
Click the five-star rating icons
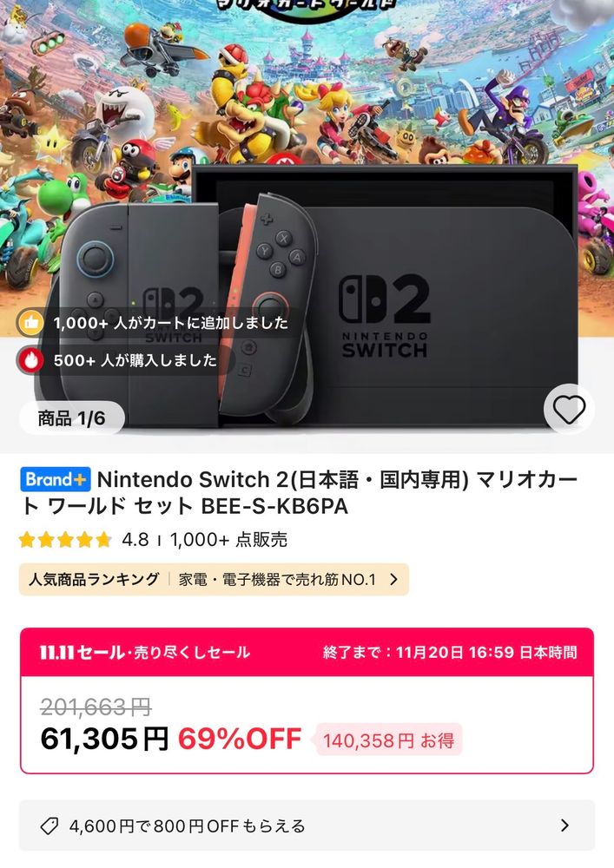pos(65,540)
